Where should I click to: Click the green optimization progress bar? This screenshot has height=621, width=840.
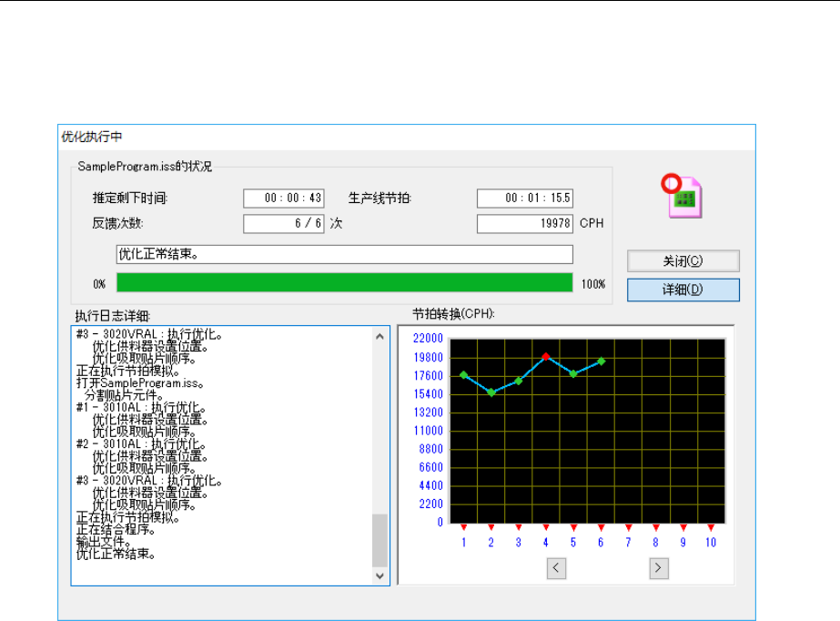344,283
